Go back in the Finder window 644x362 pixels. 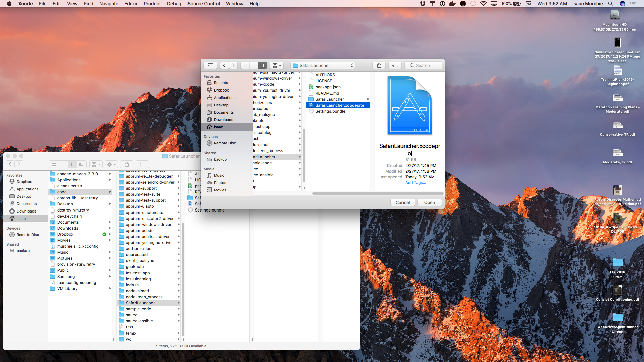pos(10,164)
